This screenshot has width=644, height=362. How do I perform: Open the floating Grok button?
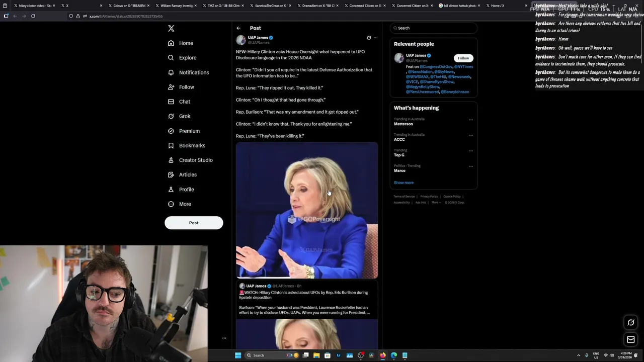point(631,323)
